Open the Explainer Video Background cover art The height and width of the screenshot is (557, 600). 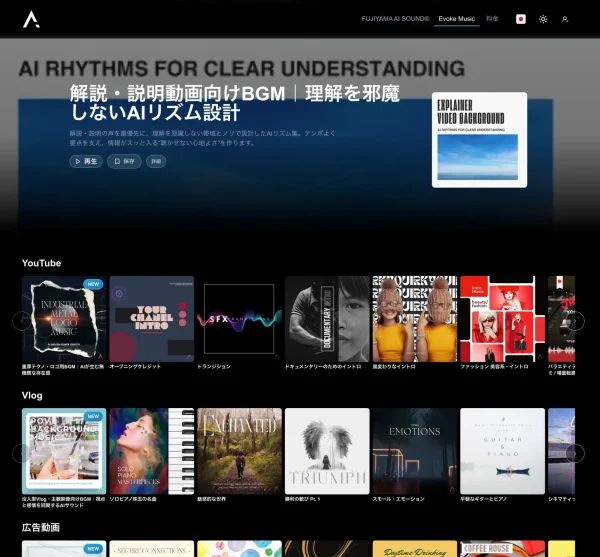(479, 140)
